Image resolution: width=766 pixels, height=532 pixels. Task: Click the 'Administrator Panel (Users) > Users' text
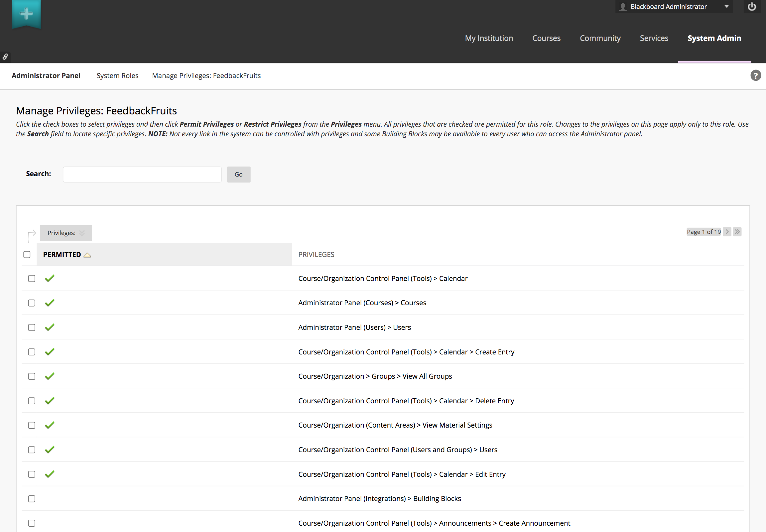355,327
